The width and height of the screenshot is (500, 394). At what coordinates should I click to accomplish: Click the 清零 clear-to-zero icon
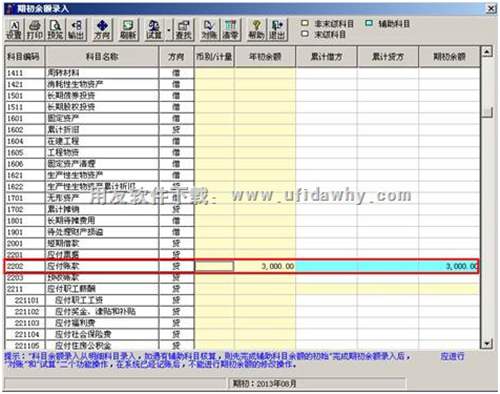pyautogui.click(x=230, y=30)
